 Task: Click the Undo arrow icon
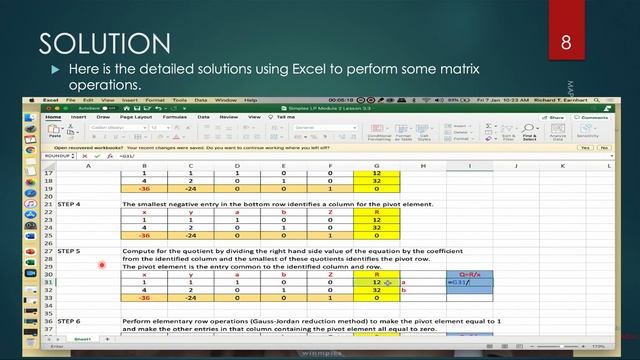158,109
